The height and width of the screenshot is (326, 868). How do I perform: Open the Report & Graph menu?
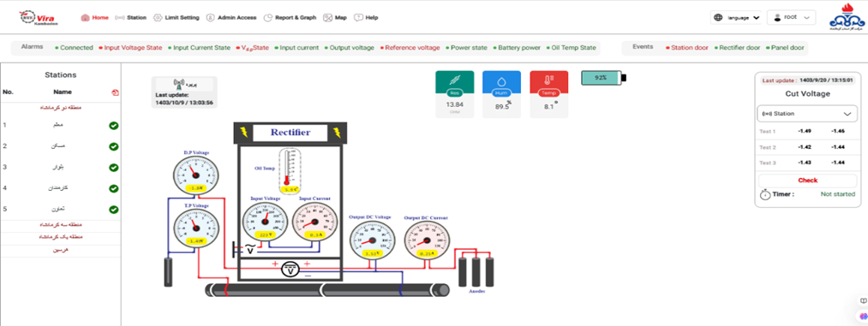[290, 18]
